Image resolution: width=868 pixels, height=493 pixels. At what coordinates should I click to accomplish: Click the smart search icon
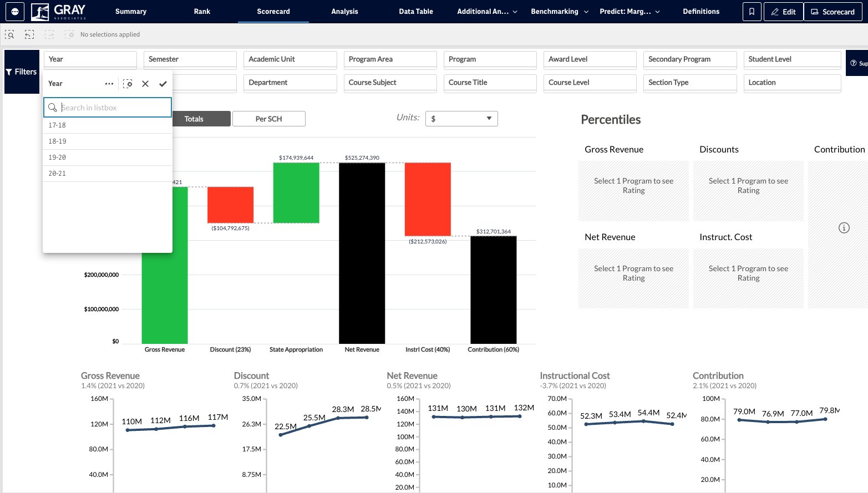tap(9, 34)
